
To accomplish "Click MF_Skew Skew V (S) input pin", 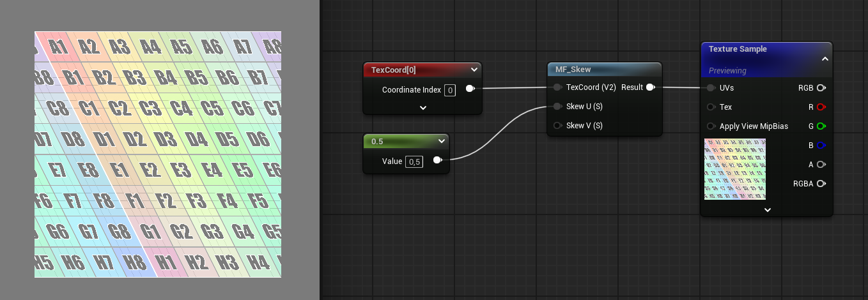I will pos(557,126).
